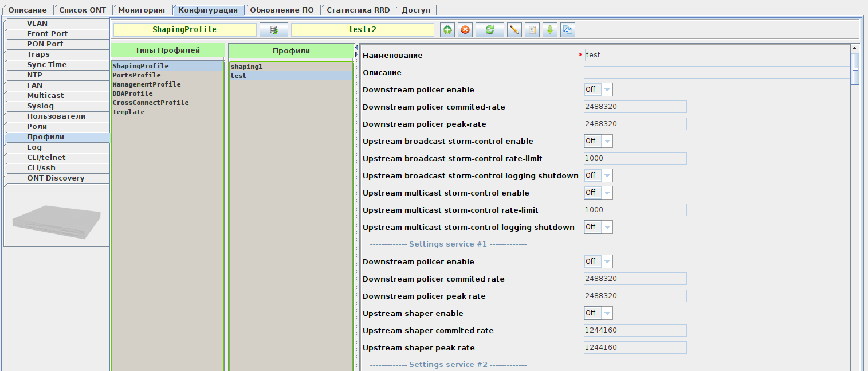868x371 pixels.
Task: Apply with the green down-arrow icon
Action: click(550, 30)
